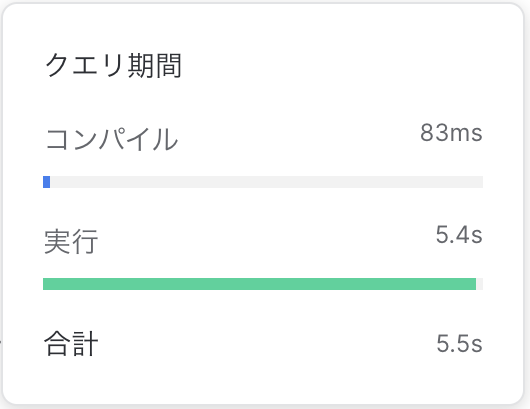Screen dimensions: 530x409
Task: Click the gray unfilled compile bar track
Action: tap(266, 182)
